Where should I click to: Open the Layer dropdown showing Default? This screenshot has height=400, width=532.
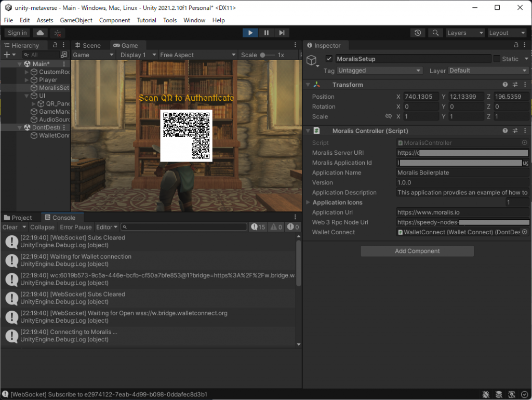coord(488,71)
